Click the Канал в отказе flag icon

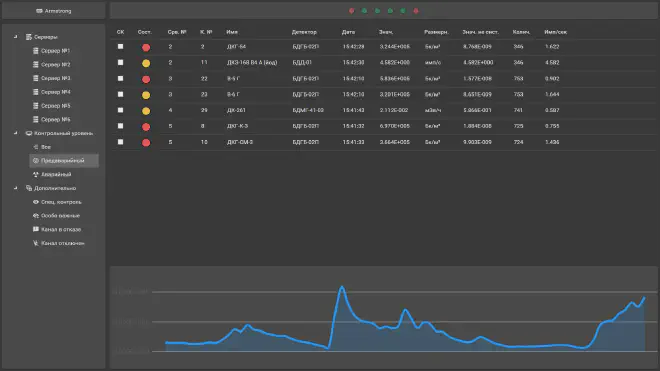click(36, 230)
